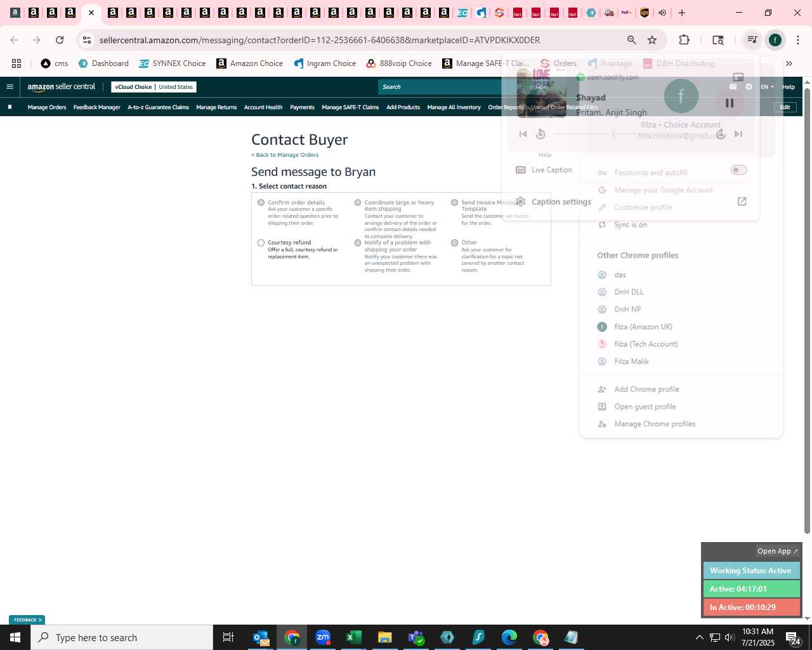Open the Ingram Choice bookmark
The width and height of the screenshot is (812, 650).
pos(324,63)
